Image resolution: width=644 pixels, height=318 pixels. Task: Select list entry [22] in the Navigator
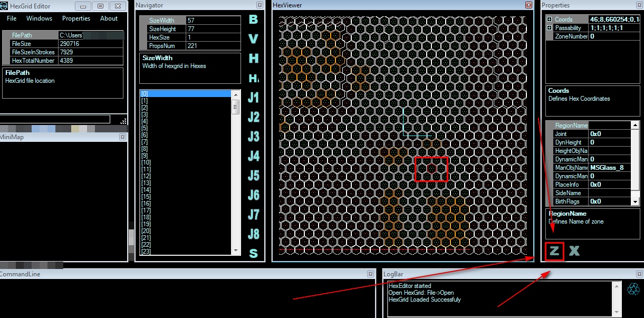point(186,245)
